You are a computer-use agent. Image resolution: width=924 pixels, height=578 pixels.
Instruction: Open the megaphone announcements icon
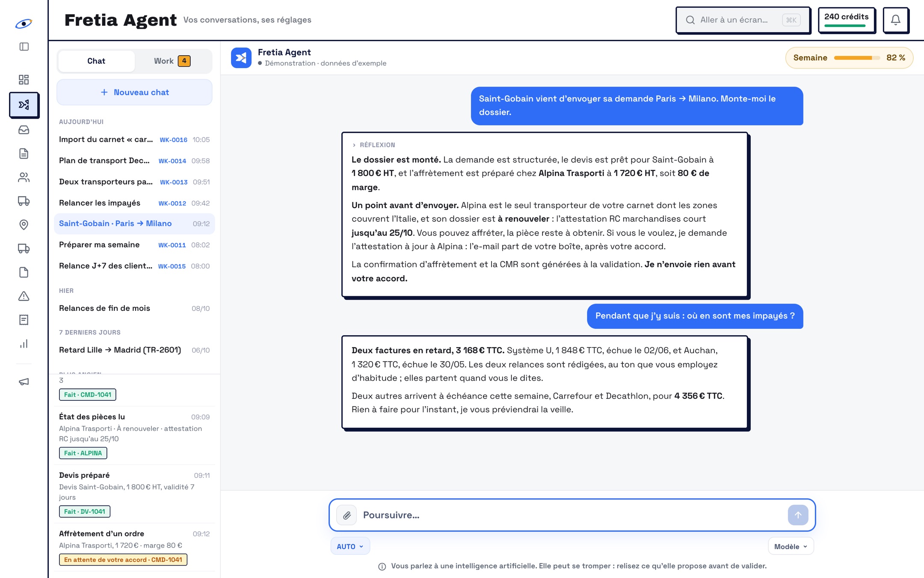click(24, 381)
